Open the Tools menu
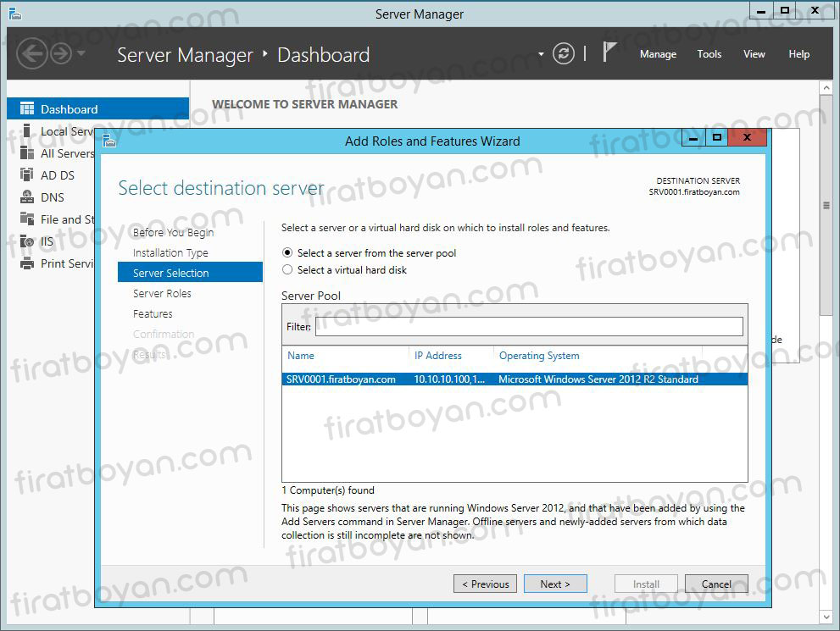Viewport: 840px width, 631px height. [x=709, y=54]
